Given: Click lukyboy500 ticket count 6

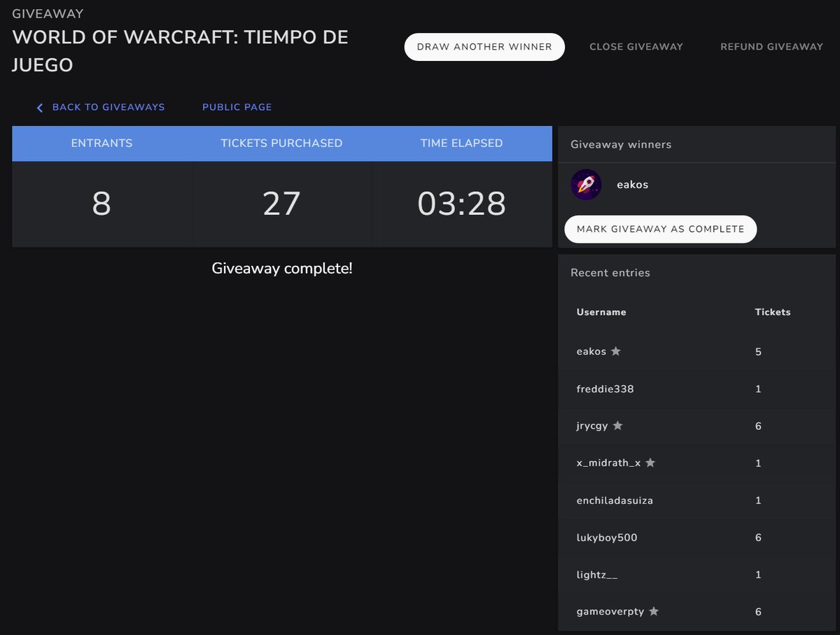Looking at the screenshot, I should (758, 537).
